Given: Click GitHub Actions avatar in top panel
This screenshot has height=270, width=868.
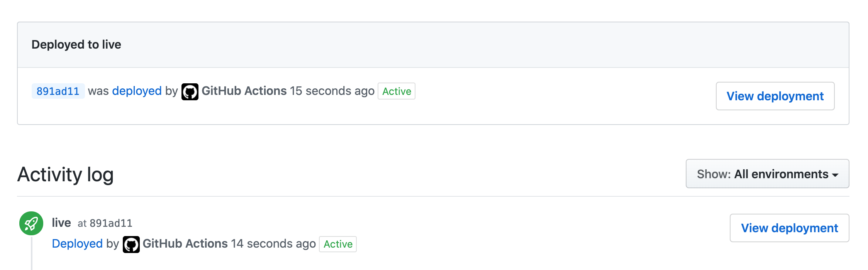Looking at the screenshot, I should click(x=190, y=91).
